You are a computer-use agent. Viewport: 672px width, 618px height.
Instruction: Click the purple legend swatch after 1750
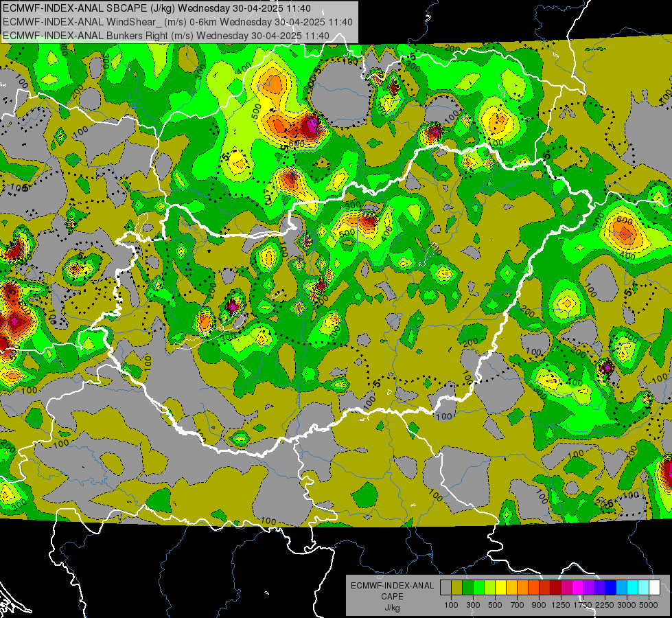click(x=588, y=588)
